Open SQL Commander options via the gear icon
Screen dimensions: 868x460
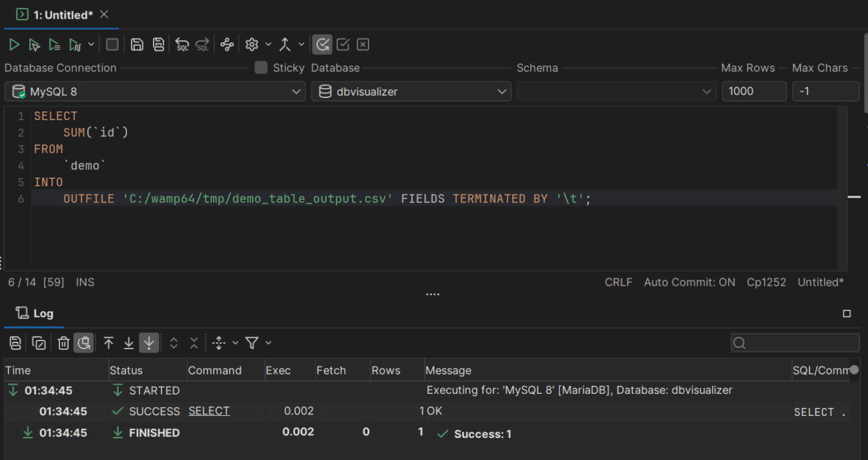[250, 44]
